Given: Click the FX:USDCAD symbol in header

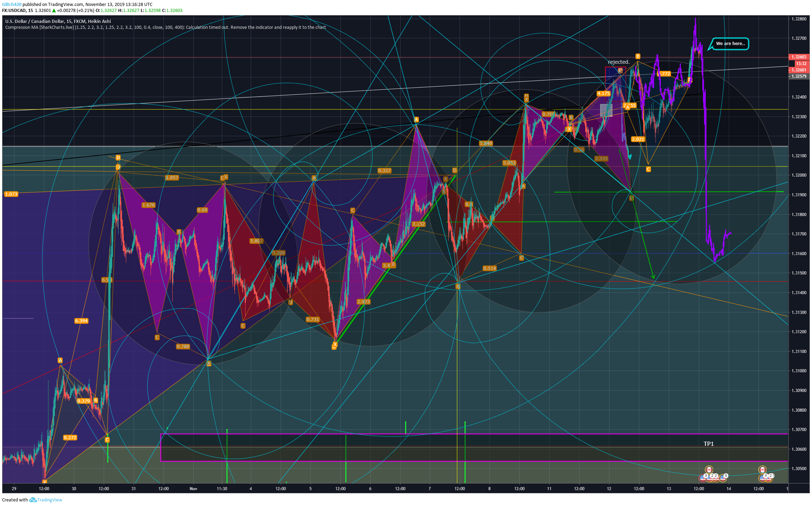Looking at the screenshot, I should (14, 10).
